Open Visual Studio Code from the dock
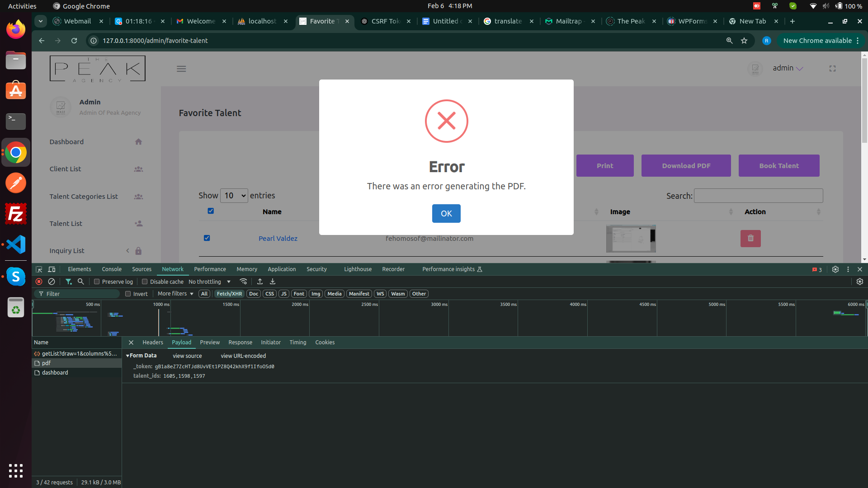The image size is (868, 488). [16, 244]
